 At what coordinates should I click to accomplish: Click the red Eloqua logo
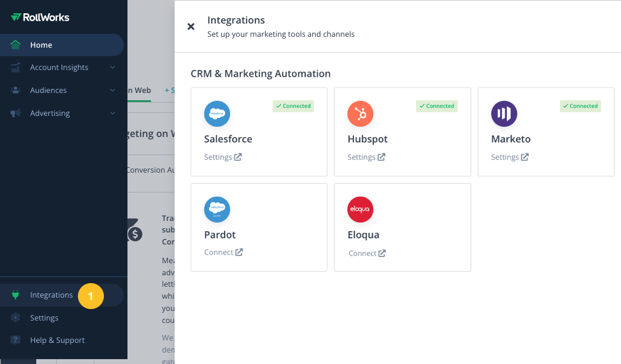click(x=361, y=209)
